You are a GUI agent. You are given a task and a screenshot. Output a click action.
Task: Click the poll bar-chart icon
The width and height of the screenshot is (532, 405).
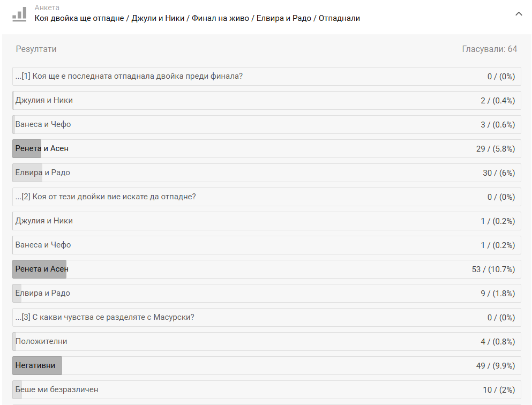point(19,14)
